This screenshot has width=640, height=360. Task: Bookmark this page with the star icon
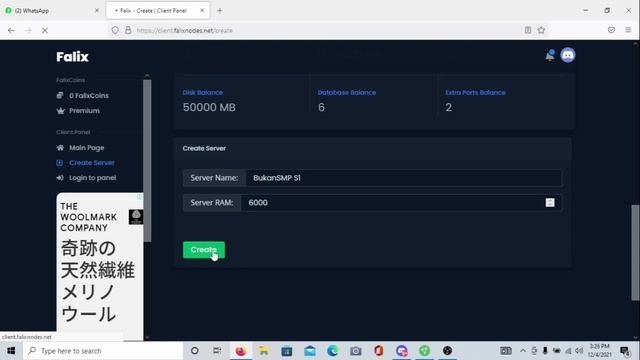click(x=542, y=30)
